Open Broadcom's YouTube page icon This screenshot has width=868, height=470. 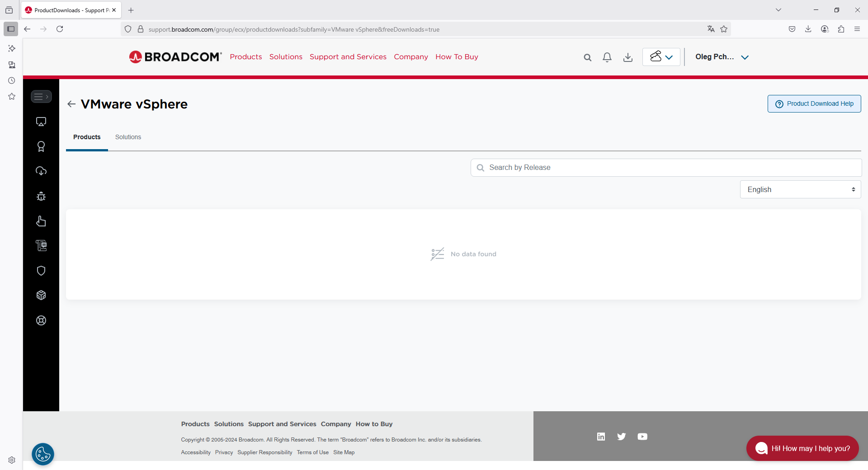(x=642, y=437)
